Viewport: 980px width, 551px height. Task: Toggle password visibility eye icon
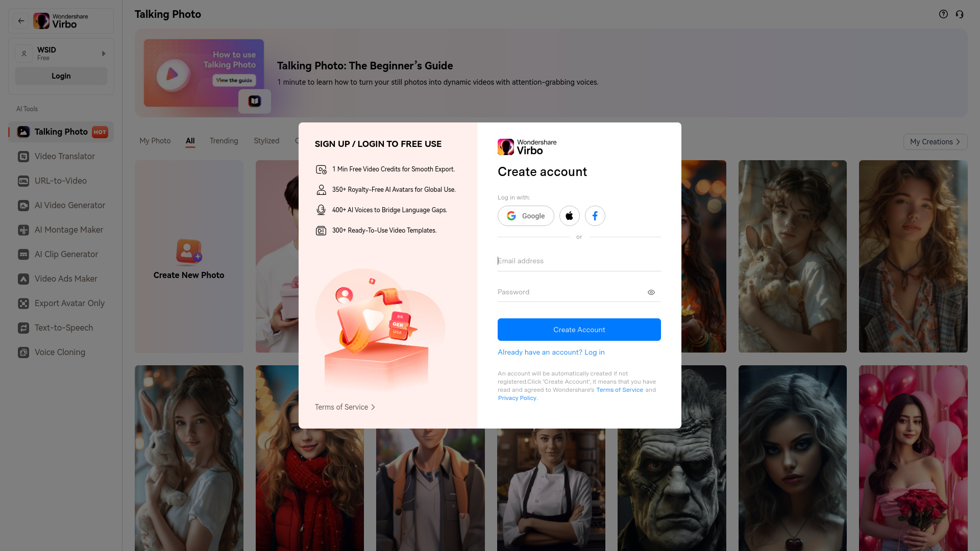(x=651, y=292)
